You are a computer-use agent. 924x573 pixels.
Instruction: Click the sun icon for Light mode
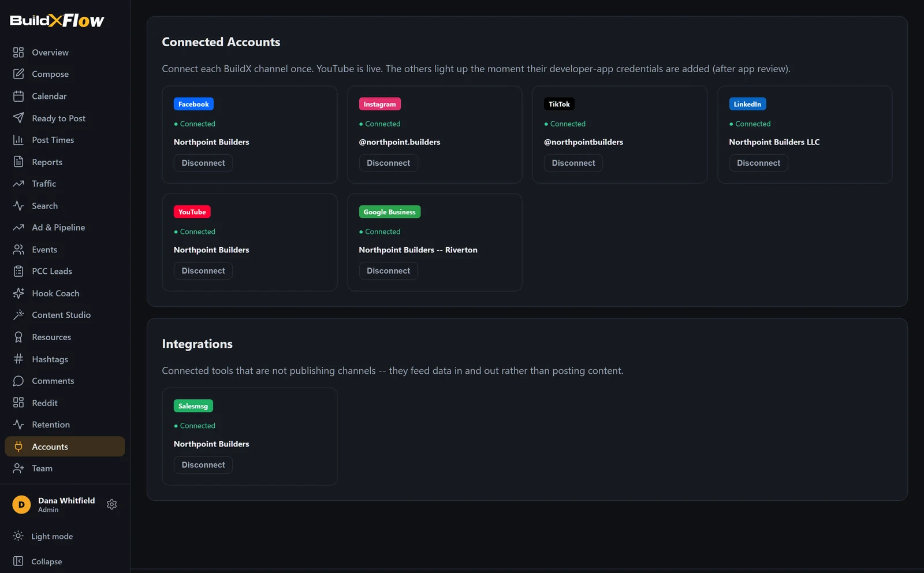(18, 536)
